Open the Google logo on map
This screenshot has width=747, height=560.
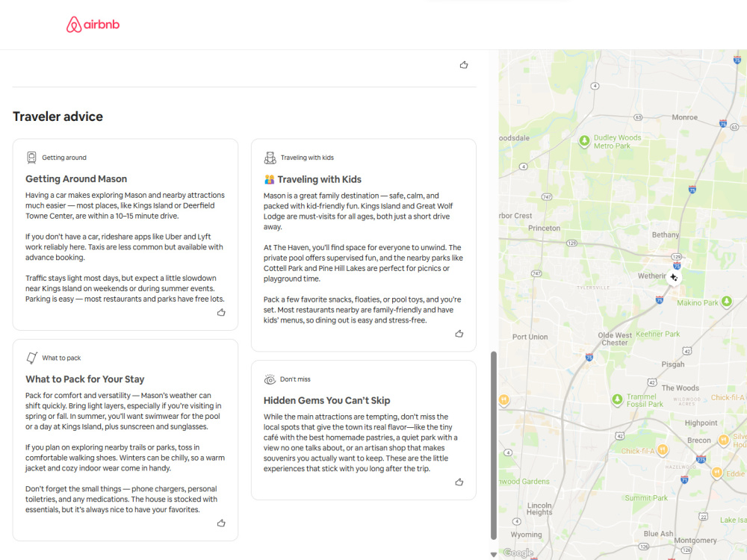[518, 553]
